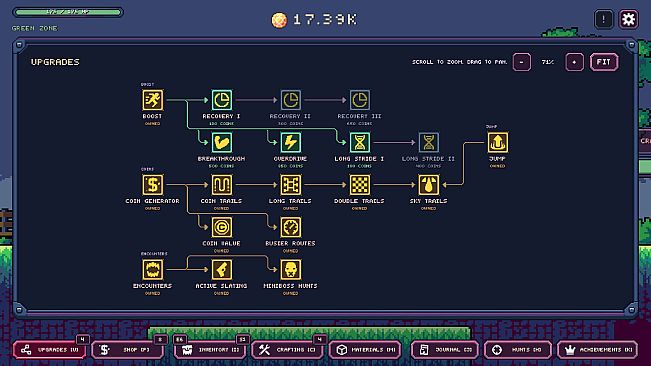This screenshot has height=366, width=651.
Task: Click the Jump upgrade icon
Action: pyautogui.click(x=497, y=142)
